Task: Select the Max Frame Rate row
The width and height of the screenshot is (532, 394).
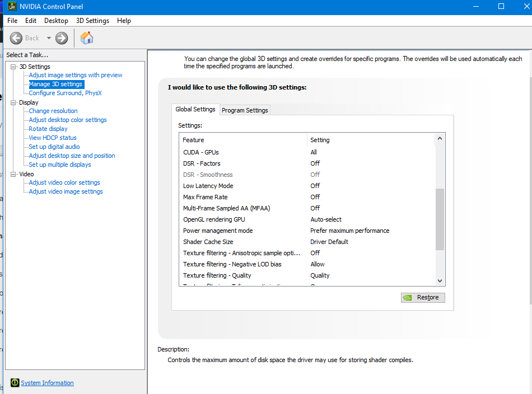Action: point(307,197)
